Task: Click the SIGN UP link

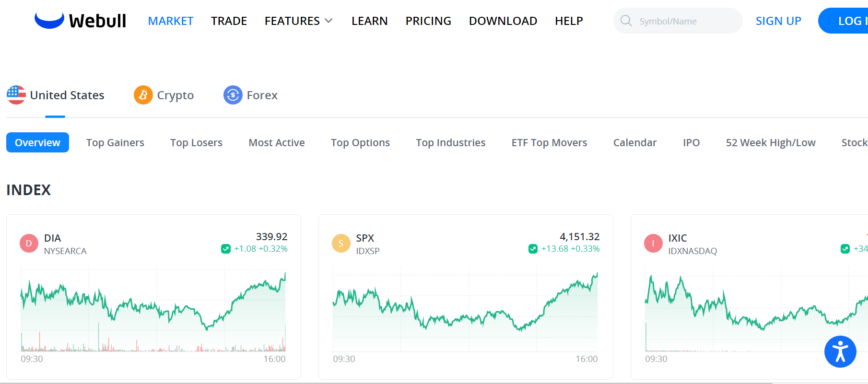Action: 778,21
